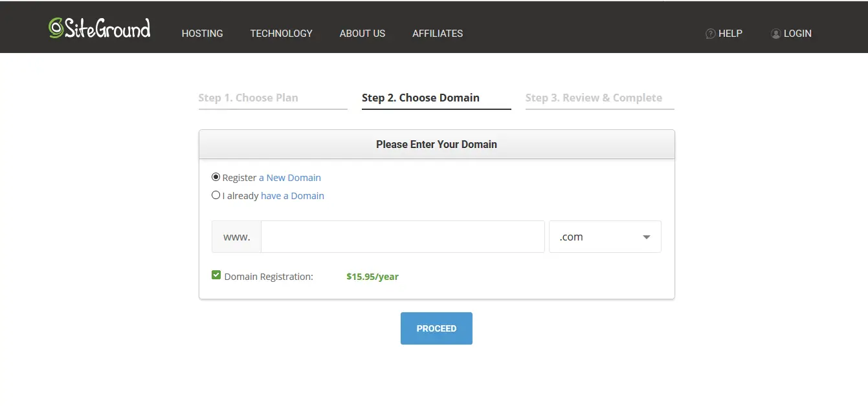Image resolution: width=868 pixels, height=406 pixels.
Task: Click the domain name input field
Action: (x=403, y=237)
